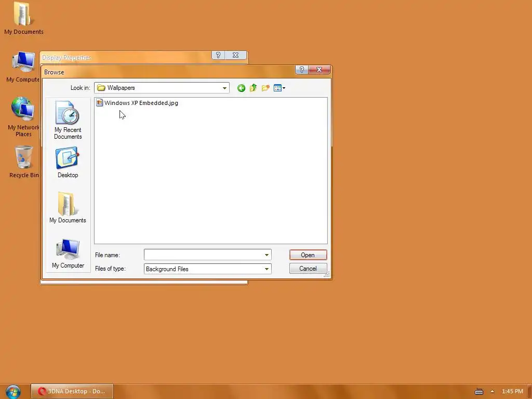
Task: Click the Browse dialog resize grip
Action: click(x=327, y=274)
